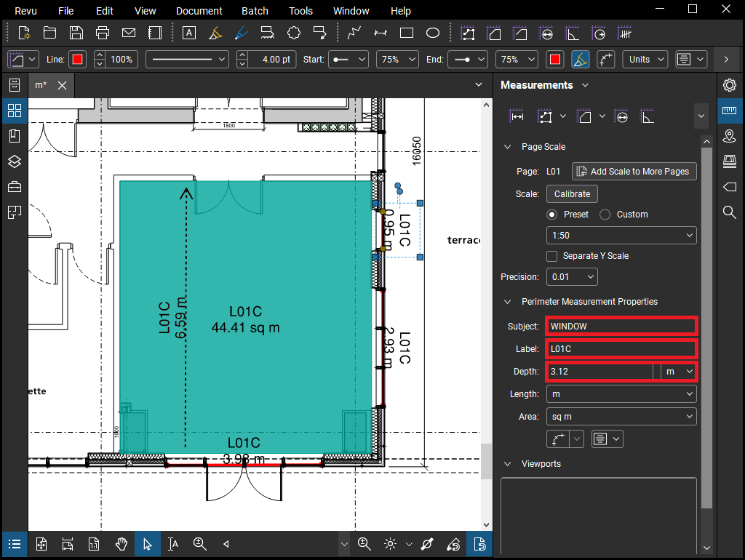Click the Calibrate button
The width and height of the screenshot is (745, 560).
point(572,193)
